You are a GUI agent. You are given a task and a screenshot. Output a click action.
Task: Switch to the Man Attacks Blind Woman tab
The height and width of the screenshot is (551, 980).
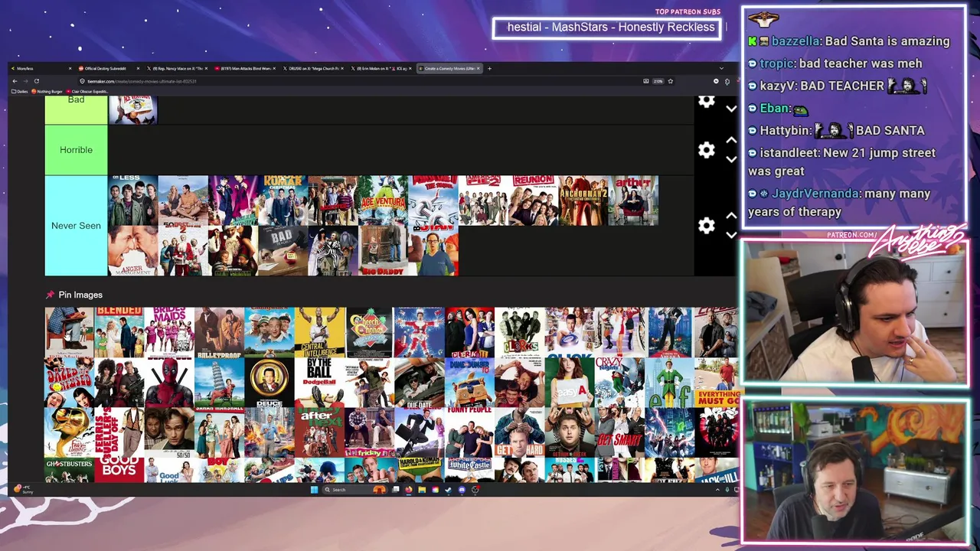click(245, 68)
